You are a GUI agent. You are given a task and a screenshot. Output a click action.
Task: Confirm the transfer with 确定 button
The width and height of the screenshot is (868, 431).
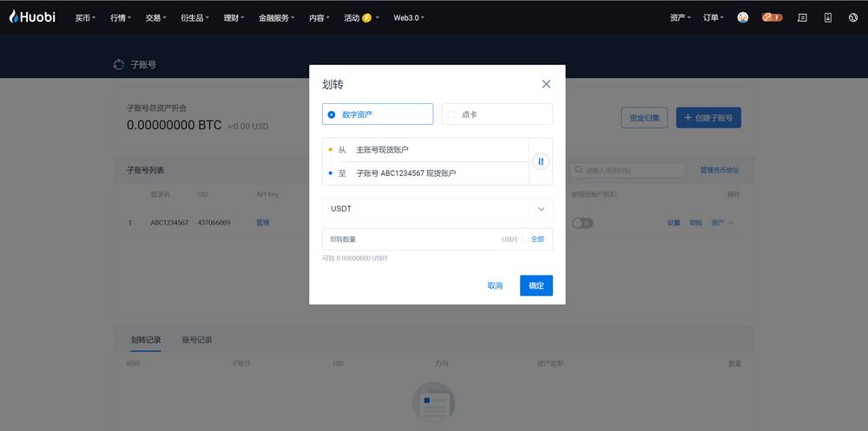pyautogui.click(x=536, y=285)
